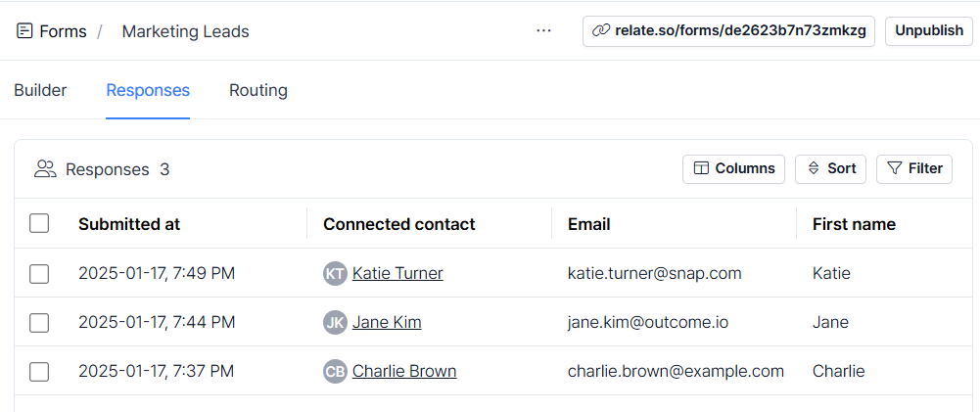Click the Submitted at column header
This screenshot has height=412, width=980.
(129, 224)
